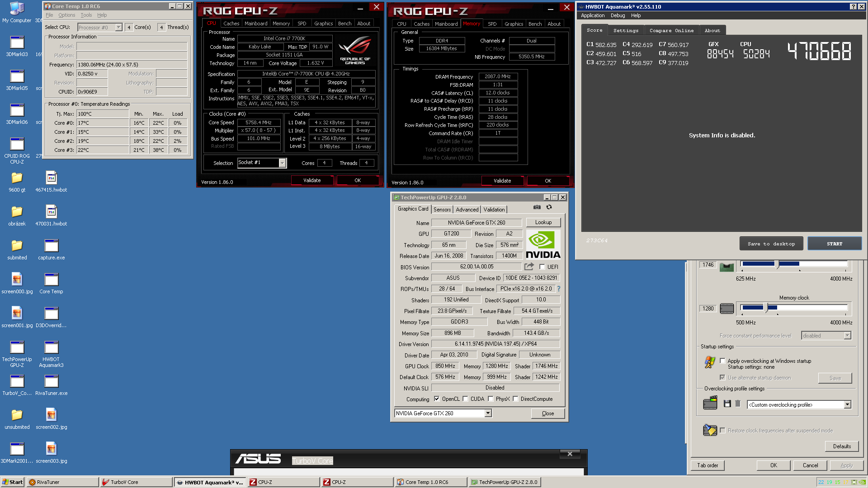Open screen000.jpg on desktop
Image resolution: width=868 pixels, height=488 pixels.
17,283
